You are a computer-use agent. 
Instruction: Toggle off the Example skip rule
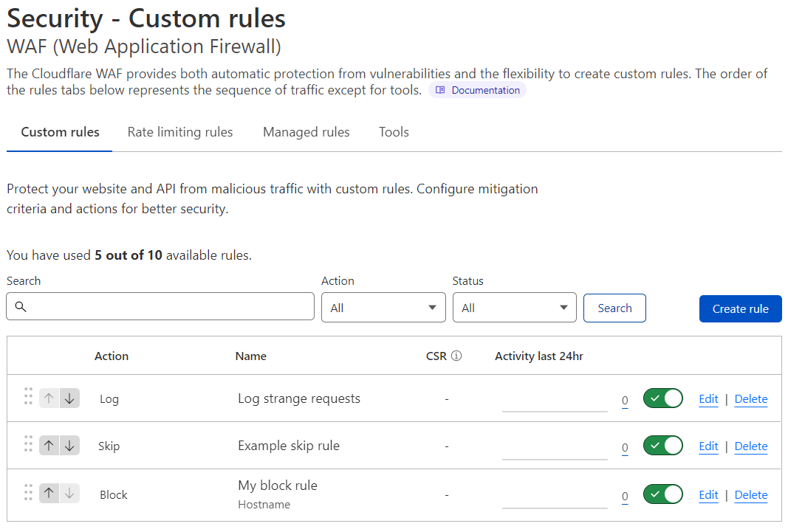662,445
